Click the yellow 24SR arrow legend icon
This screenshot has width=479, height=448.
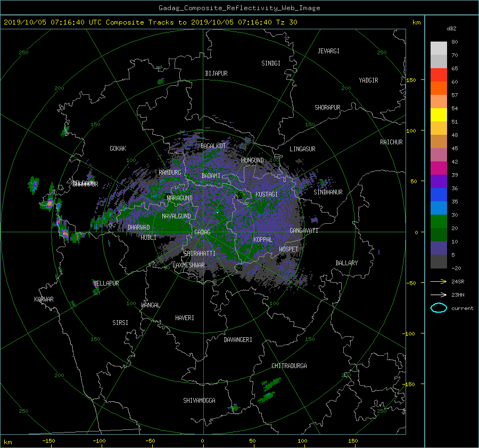click(439, 281)
